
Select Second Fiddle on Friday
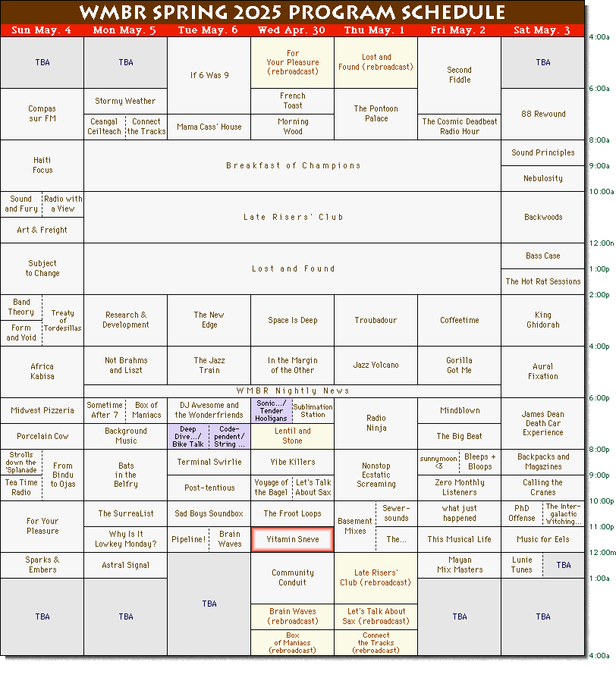click(459, 75)
